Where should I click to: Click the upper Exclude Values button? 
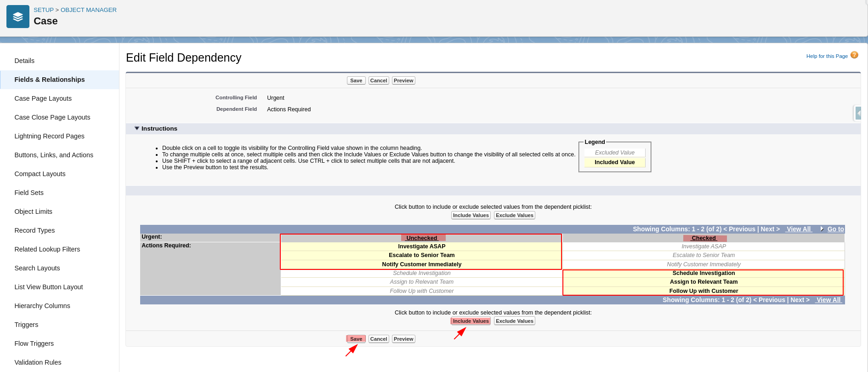tap(515, 215)
